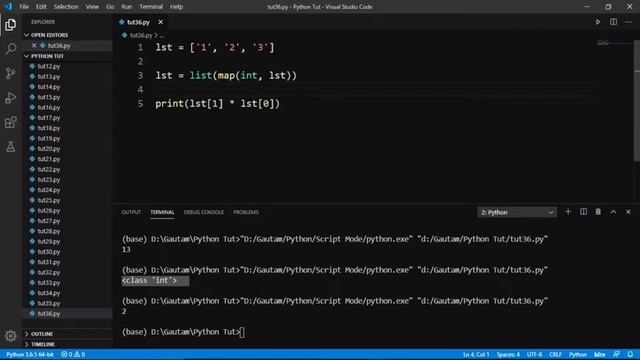640x360 pixels.
Task: Split the editor to the right
Action: (613, 22)
